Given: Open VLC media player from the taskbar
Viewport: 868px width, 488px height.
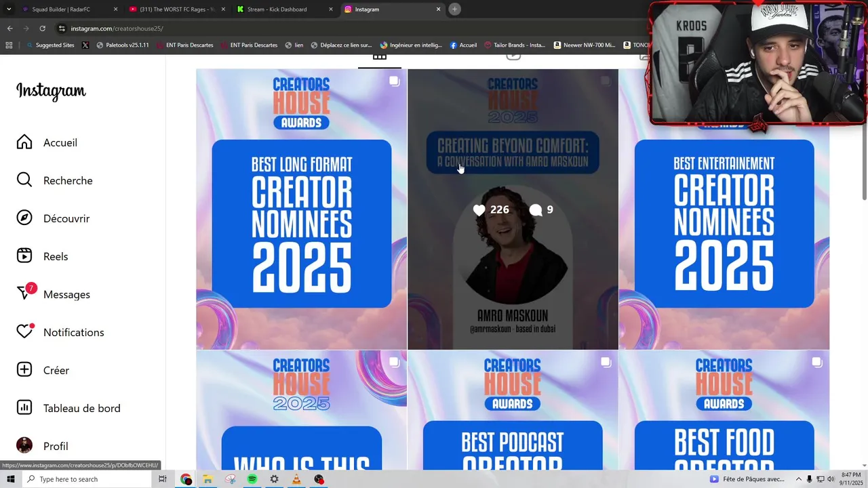Looking at the screenshot, I should tap(296, 479).
